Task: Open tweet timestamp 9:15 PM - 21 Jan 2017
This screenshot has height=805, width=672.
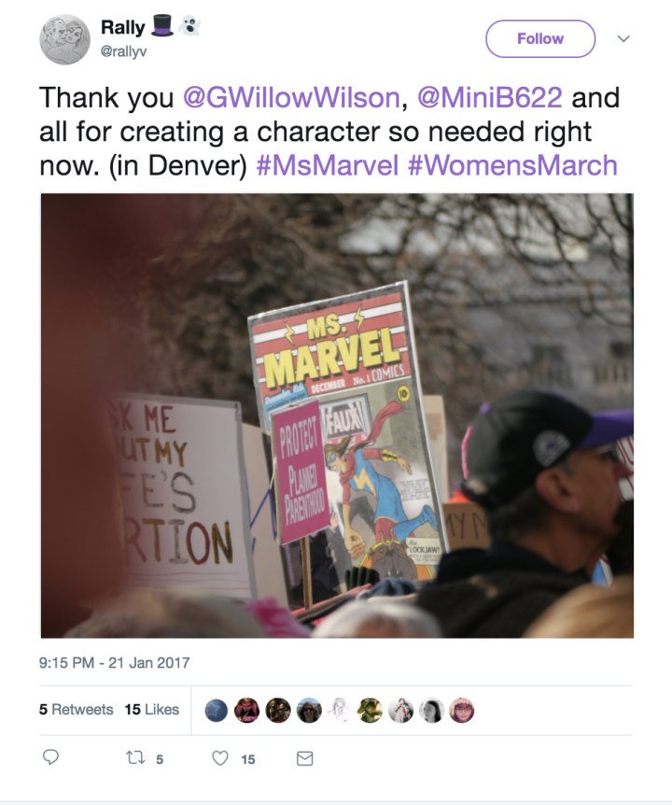Action: click(115, 663)
